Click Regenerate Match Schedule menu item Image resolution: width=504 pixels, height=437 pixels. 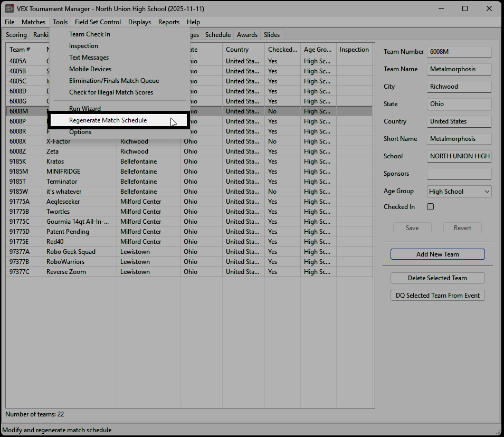tap(119, 120)
